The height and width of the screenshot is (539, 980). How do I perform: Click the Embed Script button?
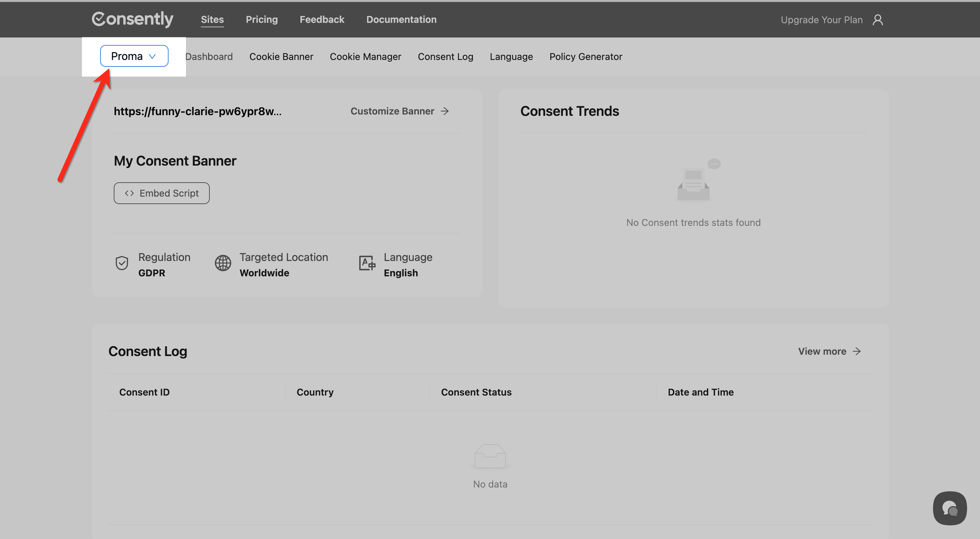[162, 194]
